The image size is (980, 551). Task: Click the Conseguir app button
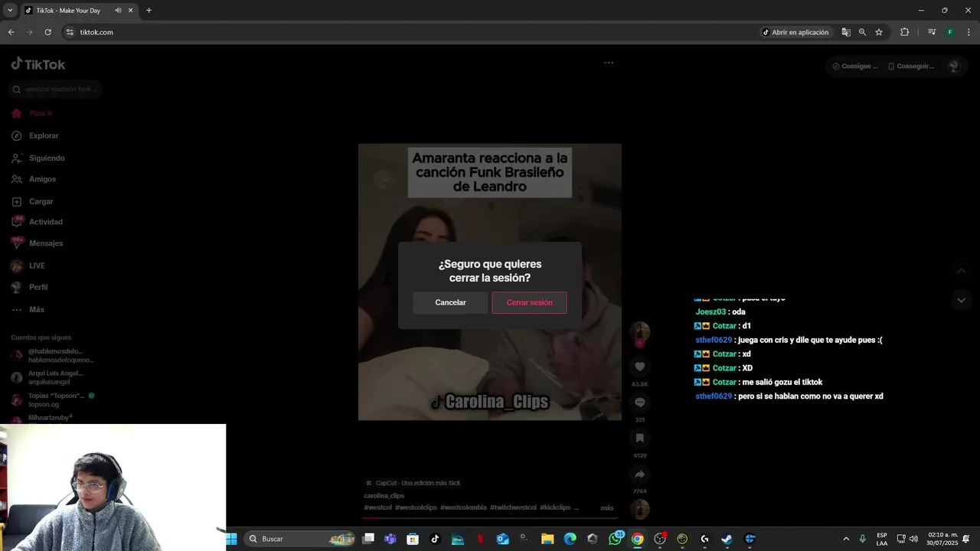[911, 67]
